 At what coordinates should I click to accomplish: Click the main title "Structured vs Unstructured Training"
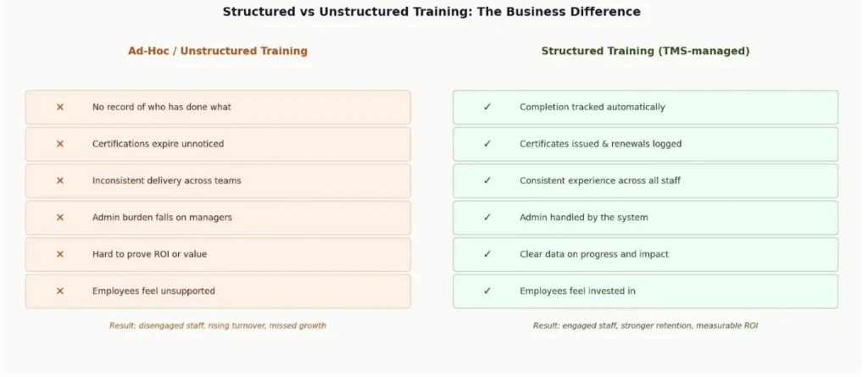coord(431,12)
